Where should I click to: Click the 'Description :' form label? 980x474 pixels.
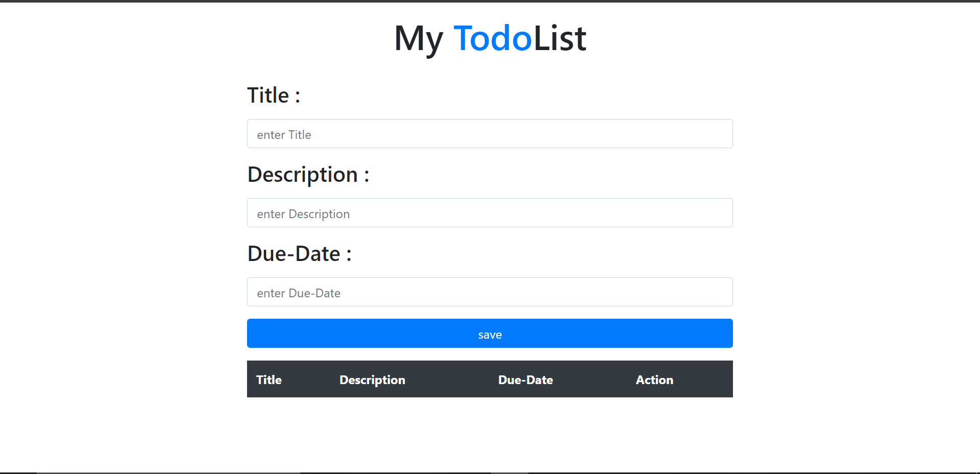[x=308, y=175]
